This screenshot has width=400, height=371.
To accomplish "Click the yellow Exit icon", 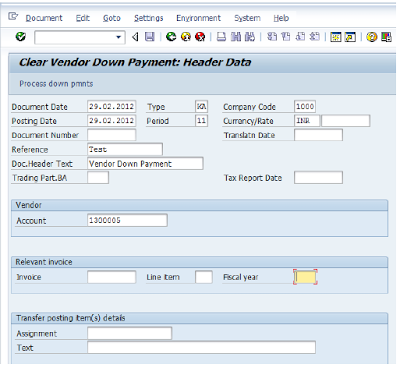I will [186, 37].
